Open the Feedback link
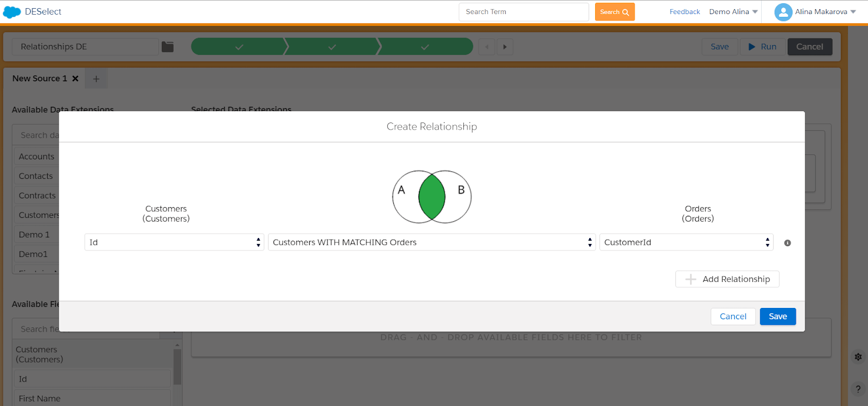868x406 pixels. pos(685,12)
